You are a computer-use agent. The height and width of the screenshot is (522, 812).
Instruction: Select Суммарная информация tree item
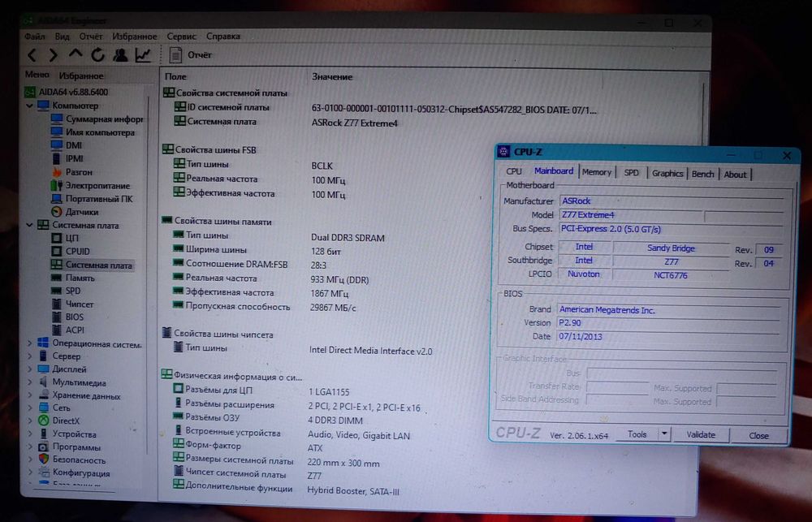tap(97, 119)
